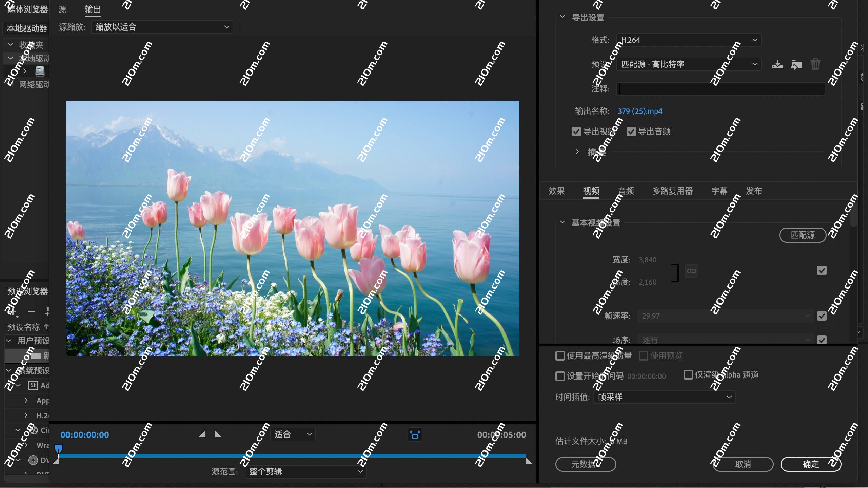Click the 确定 button to confirm export
This screenshot has width=868, height=488.
(811, 464)
